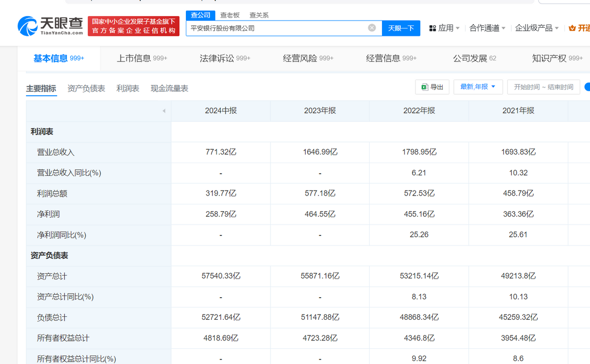Click the red official credit agency banner
Image resolution: width=590 pixels, height=364 pixels.
click(133, 26)
